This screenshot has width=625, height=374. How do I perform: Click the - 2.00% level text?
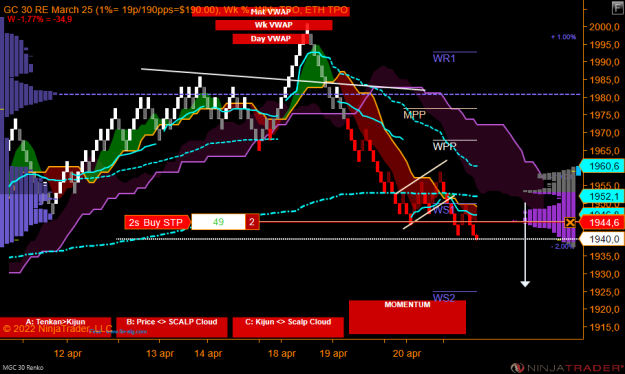point(563,247)
